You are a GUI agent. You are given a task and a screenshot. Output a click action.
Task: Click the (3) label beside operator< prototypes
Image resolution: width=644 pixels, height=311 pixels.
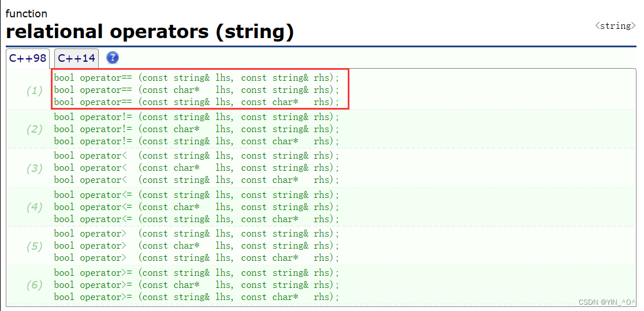coord(35,168)
